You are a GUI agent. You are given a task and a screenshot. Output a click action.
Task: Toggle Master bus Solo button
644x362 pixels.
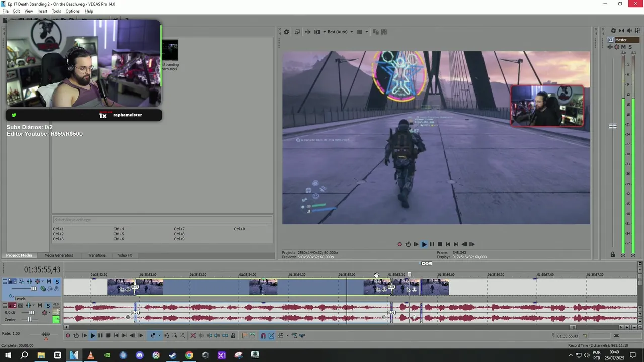pyautogui.click(x=630, y=47)
